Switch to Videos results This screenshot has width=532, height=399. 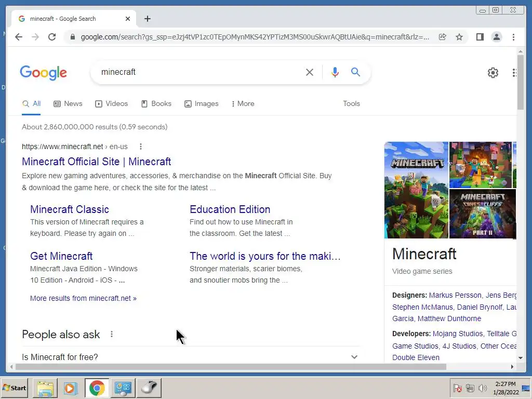(111, 104)
